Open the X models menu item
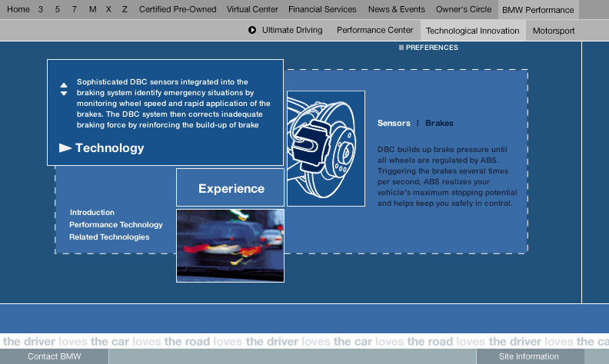This screenshot has width=609, height=364. point(108,9)
